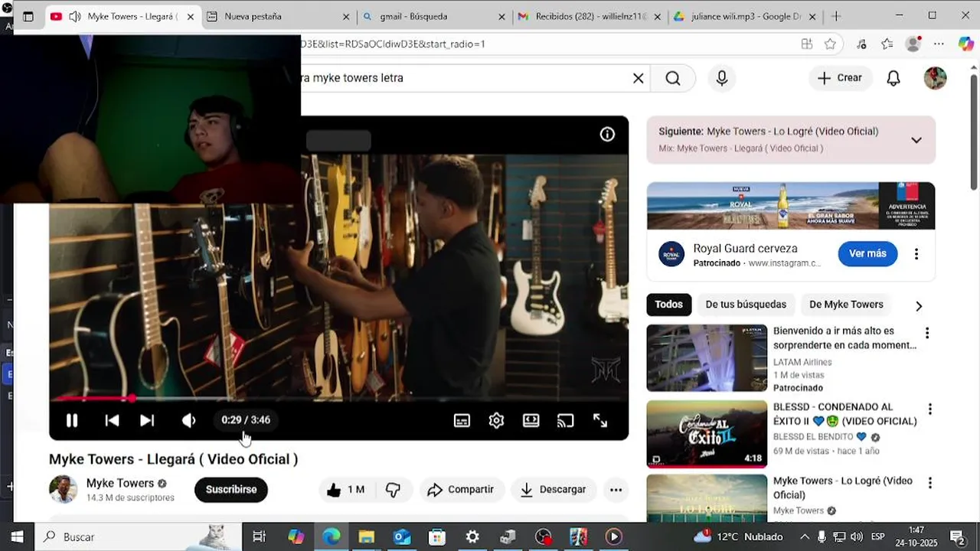Open Lo Logré video title link

842,487
